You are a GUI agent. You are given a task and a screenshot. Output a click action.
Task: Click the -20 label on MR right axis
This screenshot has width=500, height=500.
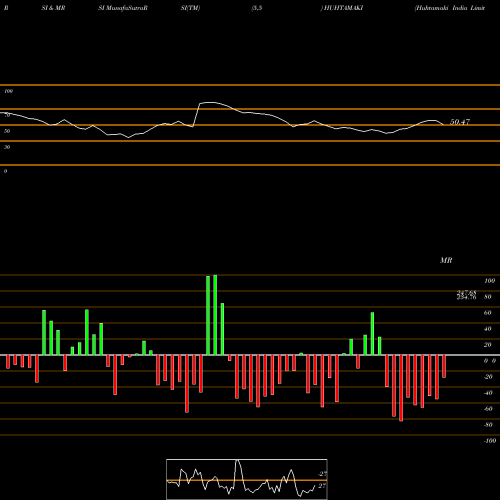pos(488,377)
